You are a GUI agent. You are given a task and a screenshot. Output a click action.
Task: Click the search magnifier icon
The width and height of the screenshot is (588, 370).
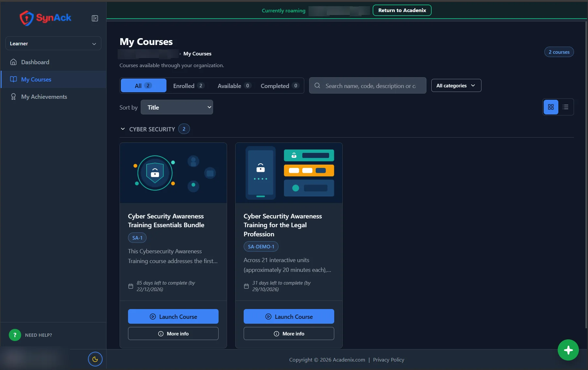point(317,85)
